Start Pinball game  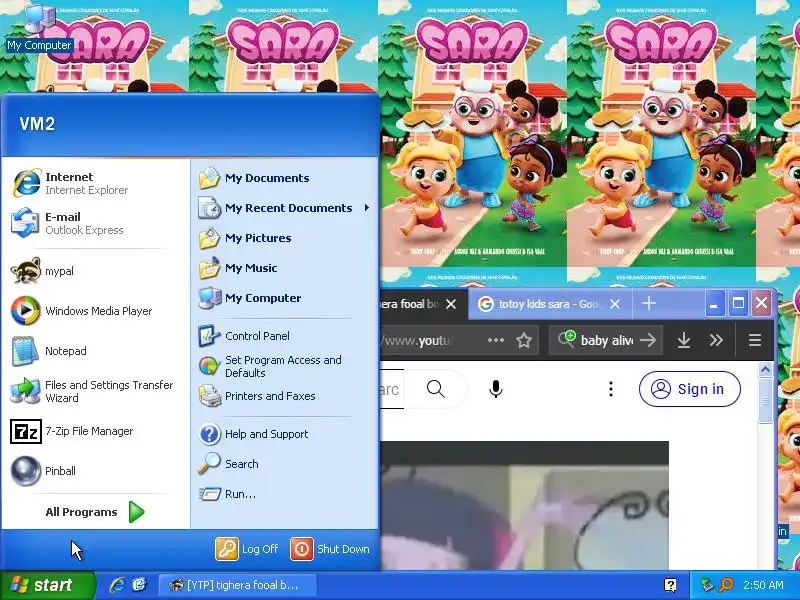point(95,471)
